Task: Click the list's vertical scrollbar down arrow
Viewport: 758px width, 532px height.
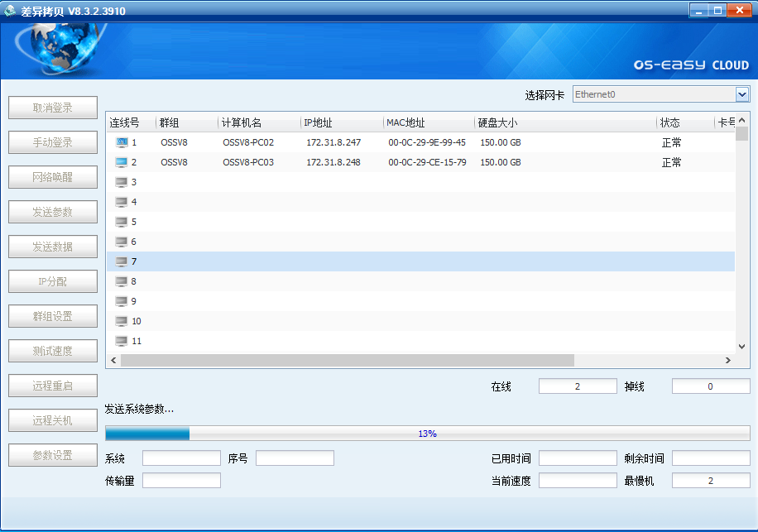Action: point(742,347)
